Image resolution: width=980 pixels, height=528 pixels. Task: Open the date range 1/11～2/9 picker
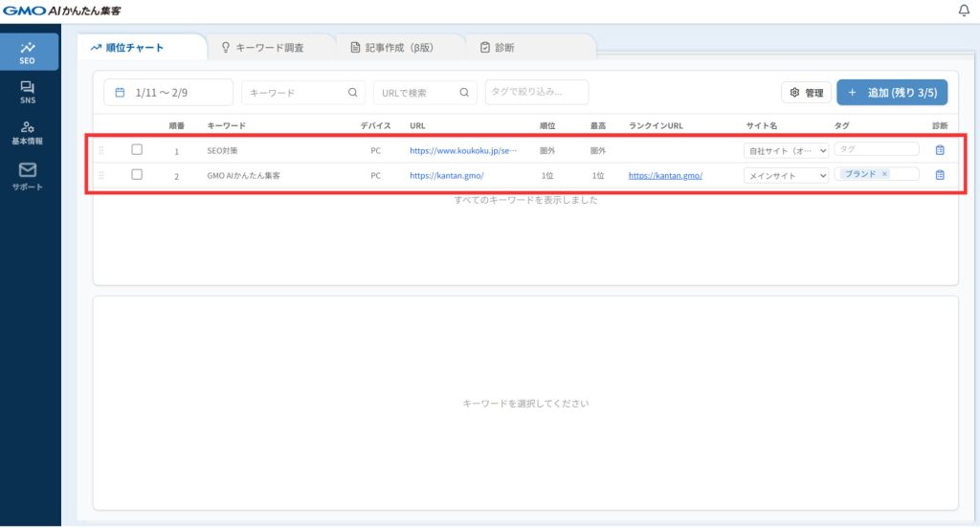[x=168, y=93]
